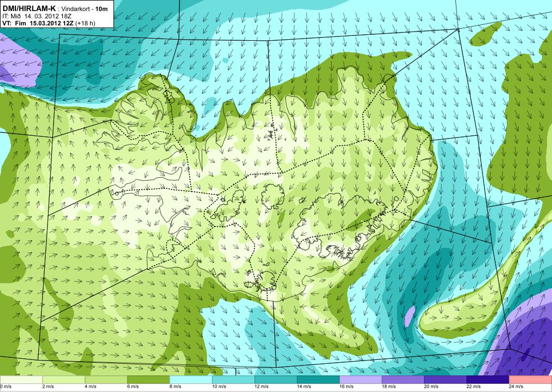Click the "12 m/s" legend label
552x392 pixels.
262,386
